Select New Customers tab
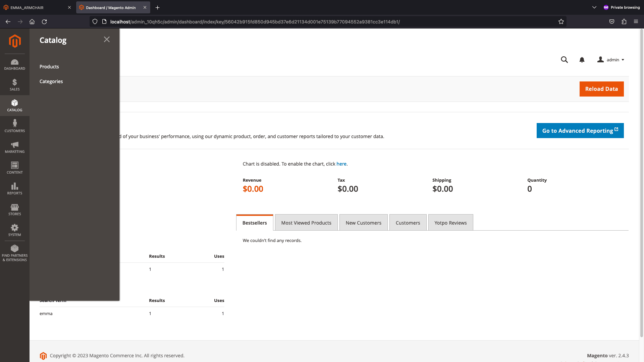Image resolution: width=644 pixels, height=362 pixels. click(364, 222)
